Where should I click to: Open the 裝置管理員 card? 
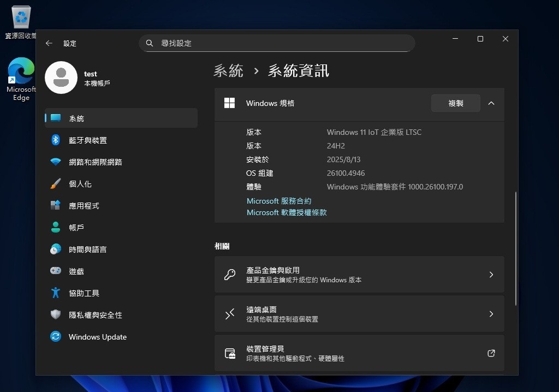click(359, 353)
